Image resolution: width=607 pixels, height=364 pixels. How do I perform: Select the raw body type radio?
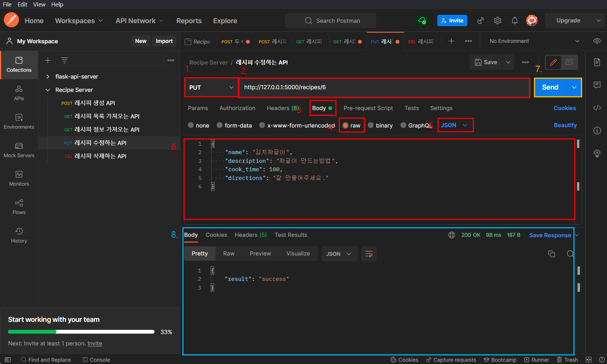[x=345, y=125]
